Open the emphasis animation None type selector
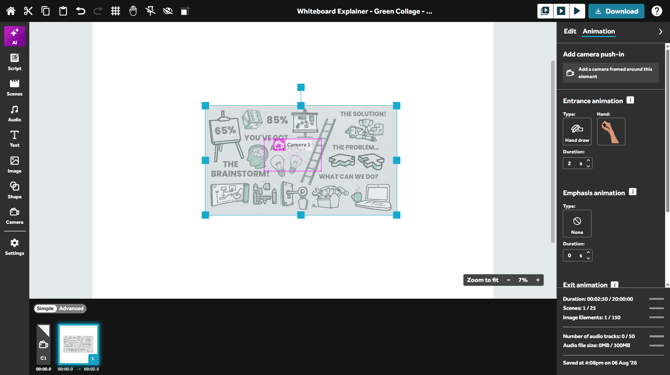Image resolution: width=670 pixels, height=375 pixels. pyautogui.click(x=577, y=223)
